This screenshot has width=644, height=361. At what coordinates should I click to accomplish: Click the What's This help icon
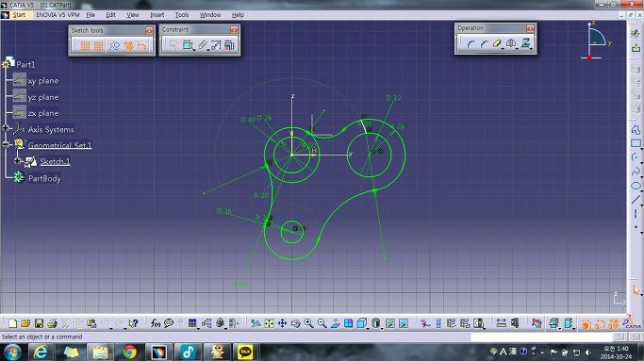pyautogui.click(x=133, y=323)
